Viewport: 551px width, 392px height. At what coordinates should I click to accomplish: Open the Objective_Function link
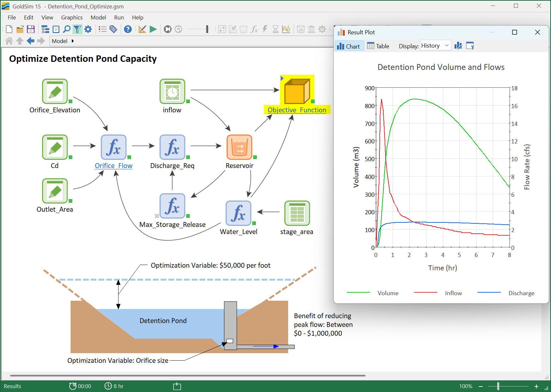297,110
